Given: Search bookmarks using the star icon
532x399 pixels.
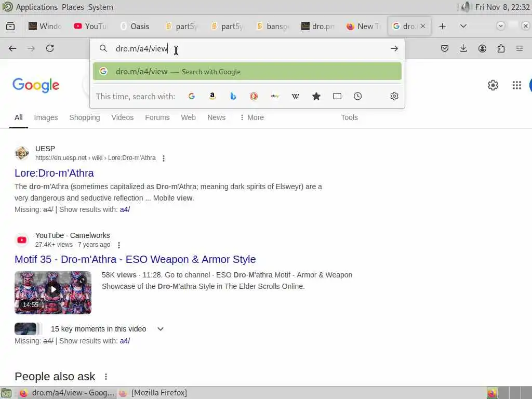Looking at the screenshot, I should click(x=316, y=96).
